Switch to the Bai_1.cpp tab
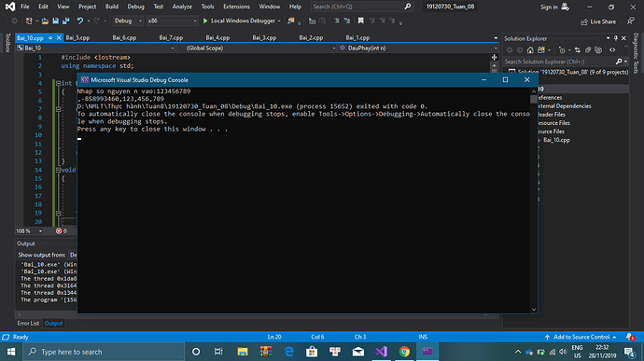This screenshot has width=644, height=361. coord(357,38)
